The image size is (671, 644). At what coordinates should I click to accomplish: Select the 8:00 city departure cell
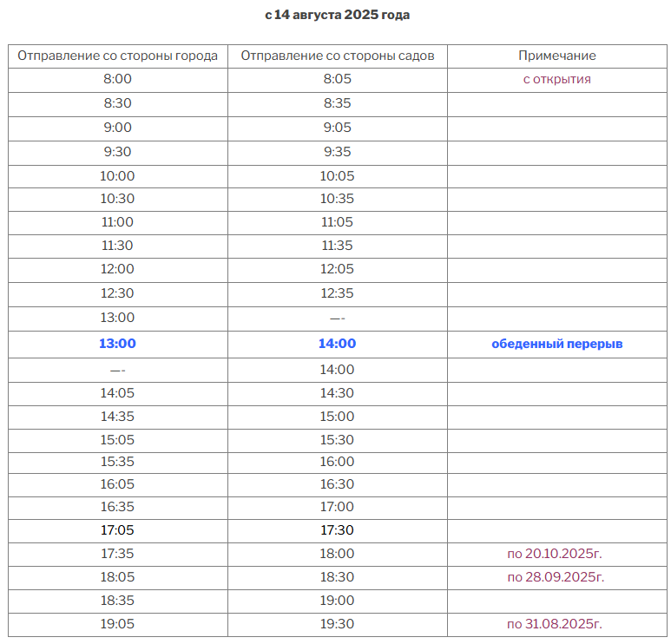click(117, 79)
